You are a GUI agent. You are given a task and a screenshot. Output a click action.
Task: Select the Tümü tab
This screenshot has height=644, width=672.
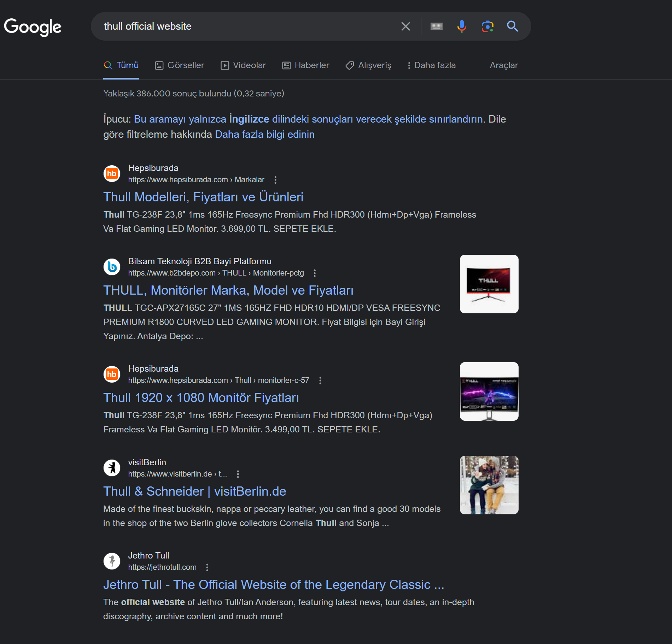pos(121,65)
